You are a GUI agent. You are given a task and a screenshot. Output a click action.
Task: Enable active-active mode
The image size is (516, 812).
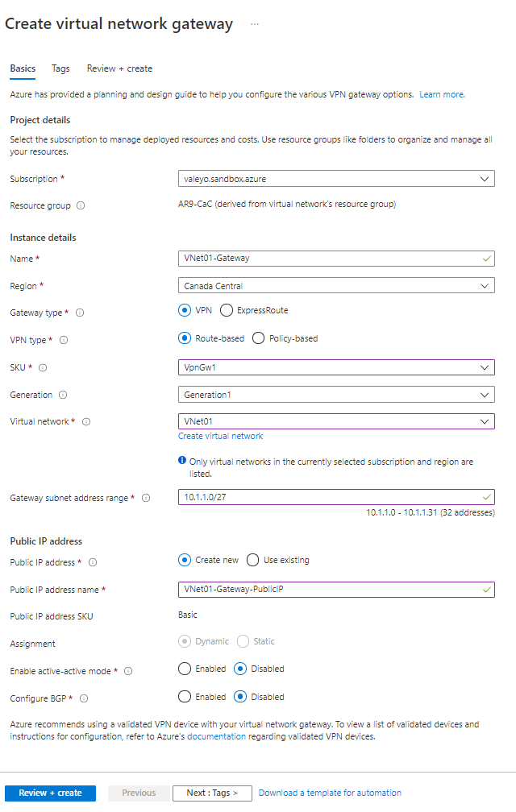point(185,669)
